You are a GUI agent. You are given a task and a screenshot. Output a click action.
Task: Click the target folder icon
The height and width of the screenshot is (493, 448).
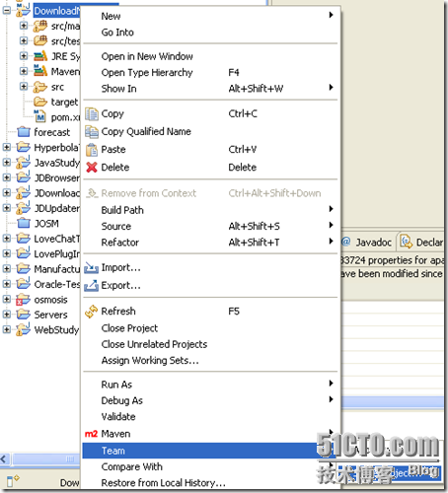40,102
